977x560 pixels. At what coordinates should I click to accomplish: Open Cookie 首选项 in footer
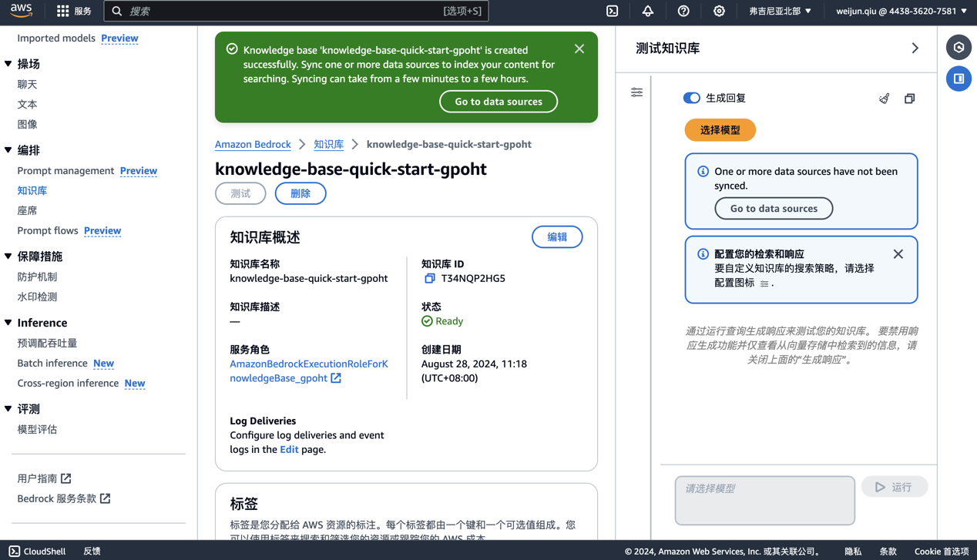942,551
